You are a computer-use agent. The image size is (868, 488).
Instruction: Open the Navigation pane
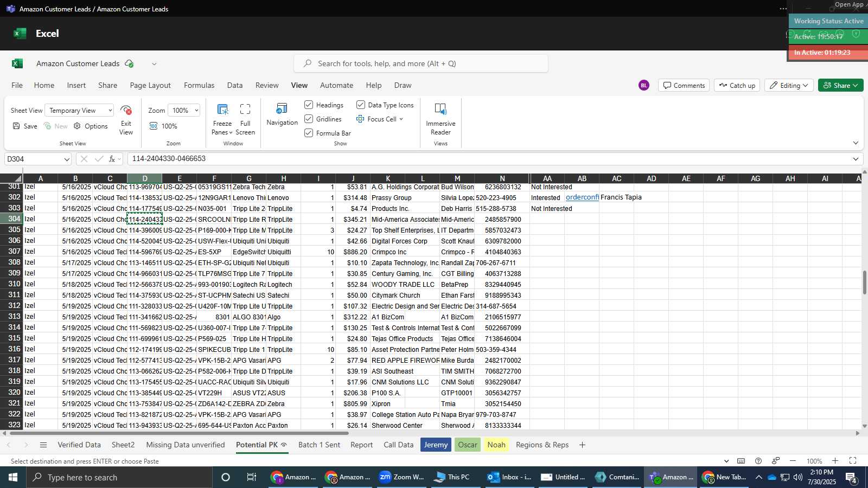[x=282, y=114]
